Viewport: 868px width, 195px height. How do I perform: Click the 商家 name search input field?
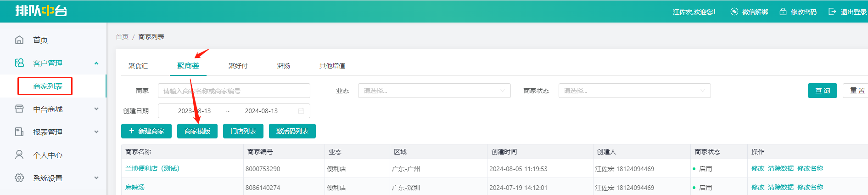coord(234,91)
